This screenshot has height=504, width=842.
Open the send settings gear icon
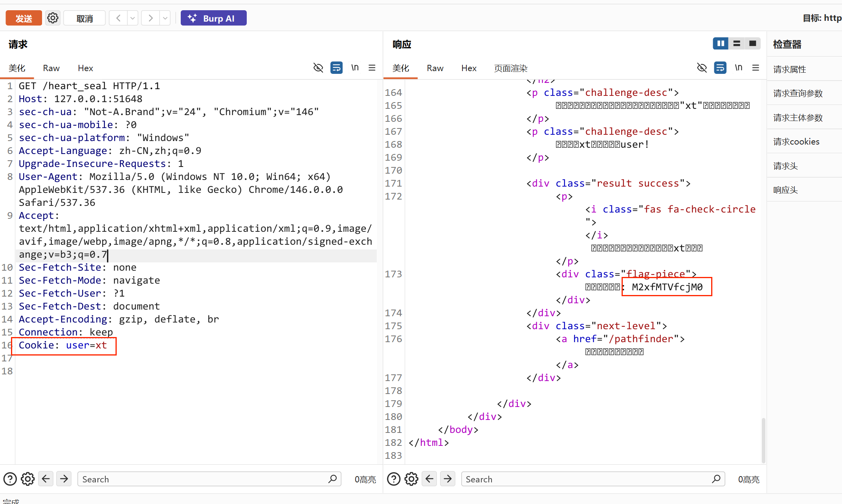click(x=53, y=18)
